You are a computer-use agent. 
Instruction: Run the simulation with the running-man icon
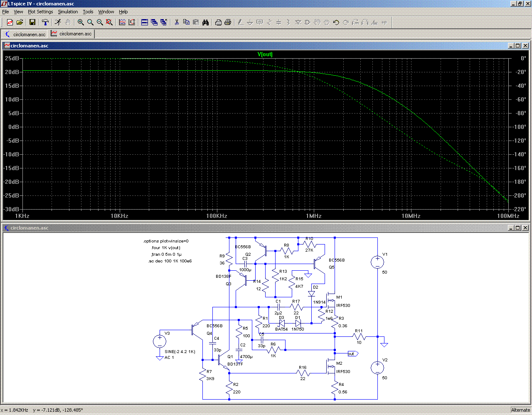[58, 22]
